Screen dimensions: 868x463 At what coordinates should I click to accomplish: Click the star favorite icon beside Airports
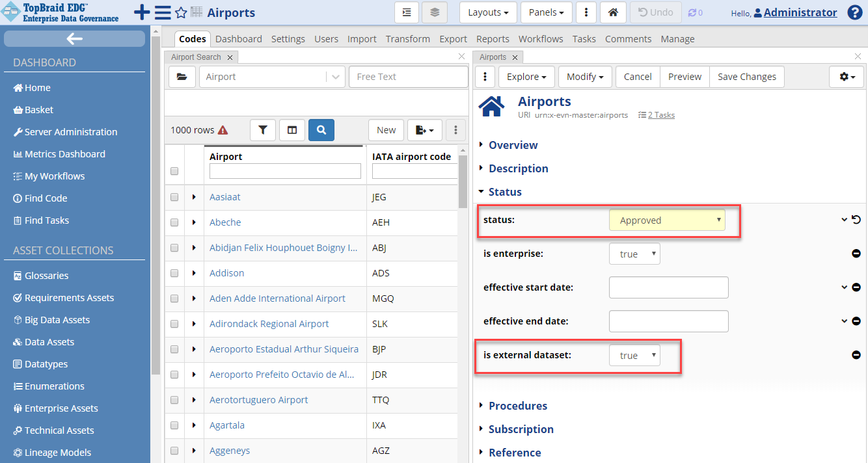click(x=181, y=13)
